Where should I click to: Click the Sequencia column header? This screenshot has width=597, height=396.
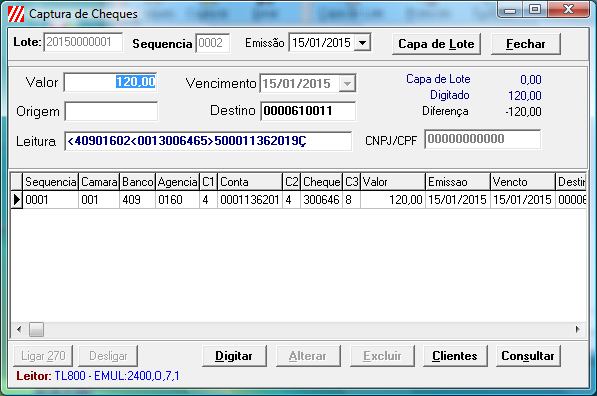coord(51,182)
